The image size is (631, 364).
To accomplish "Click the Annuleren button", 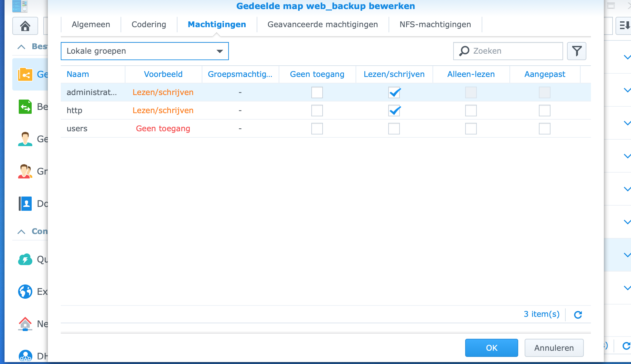I will point(554,348).
